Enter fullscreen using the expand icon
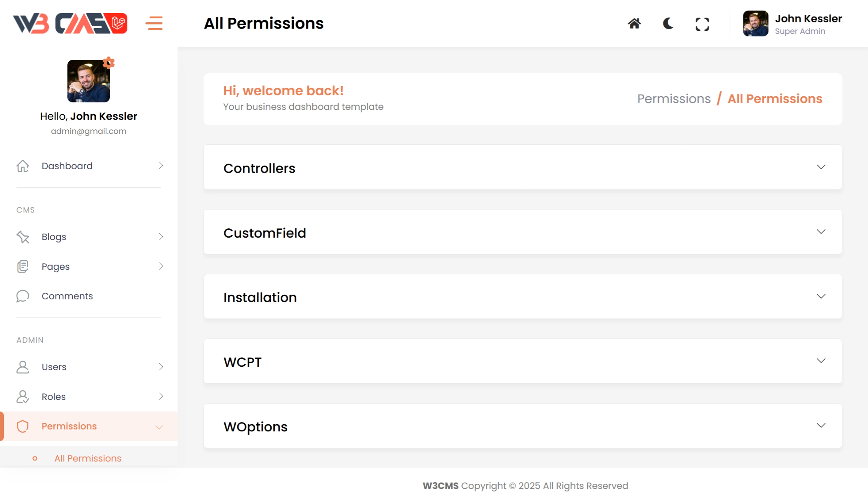The image size is (868, 504). click(702, 24)
